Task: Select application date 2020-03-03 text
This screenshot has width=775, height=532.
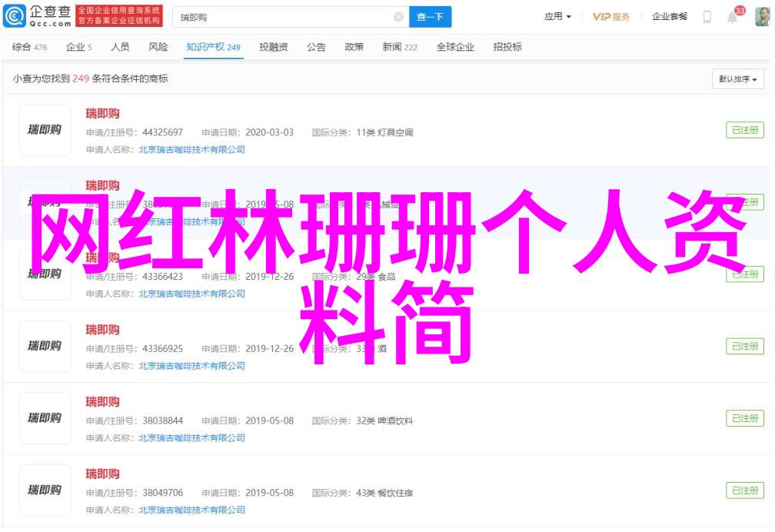Action: (x=269, y=132)
